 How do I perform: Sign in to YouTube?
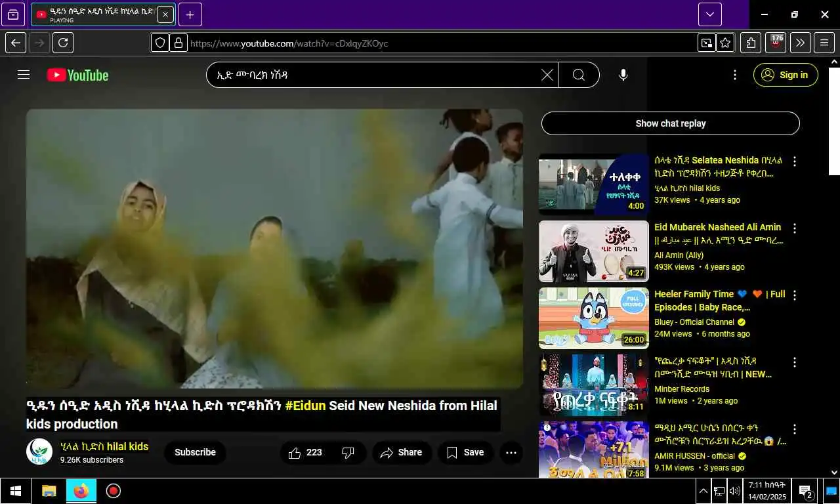coord(786,75)
